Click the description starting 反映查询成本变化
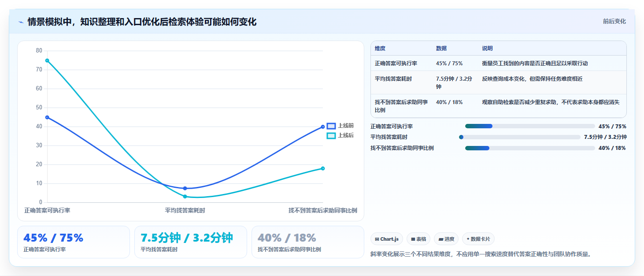The image size is (644, 276). (532, 79)
